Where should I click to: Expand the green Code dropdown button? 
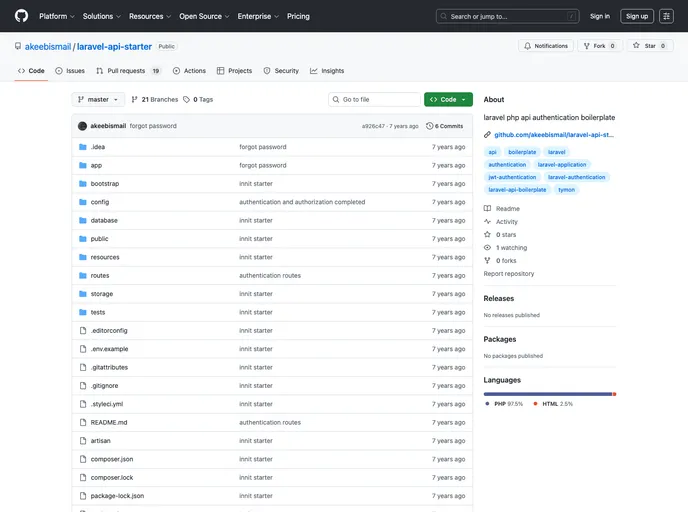[x=447, y=100]
